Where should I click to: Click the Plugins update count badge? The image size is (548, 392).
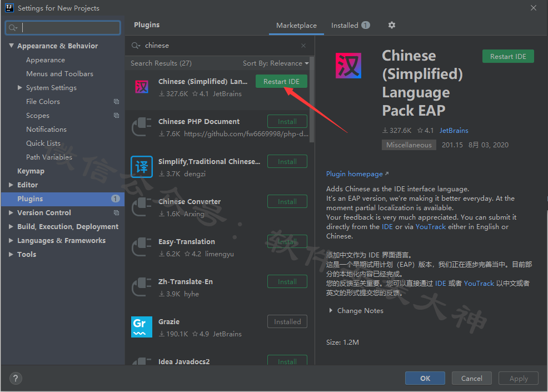coord(116,199)
